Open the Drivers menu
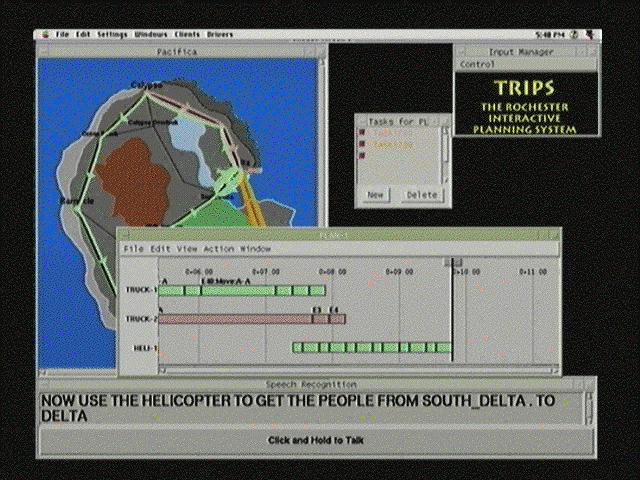Image resolution: width=640 pixels, height=480 pixels. coord(220,35)
